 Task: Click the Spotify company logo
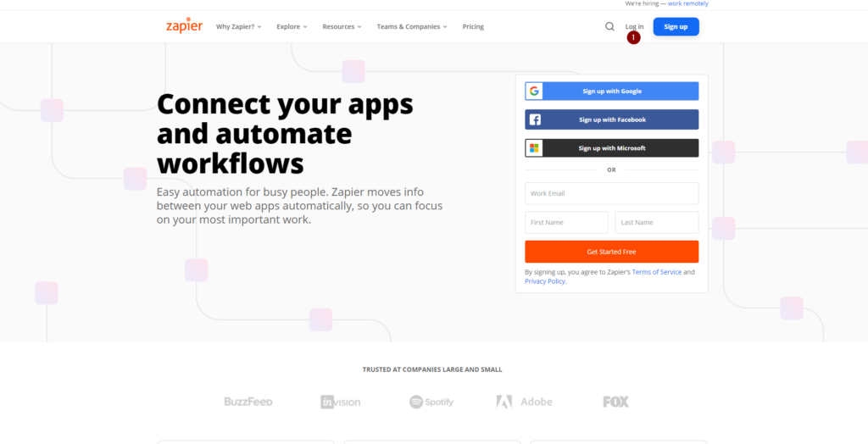tap(431, 402)
